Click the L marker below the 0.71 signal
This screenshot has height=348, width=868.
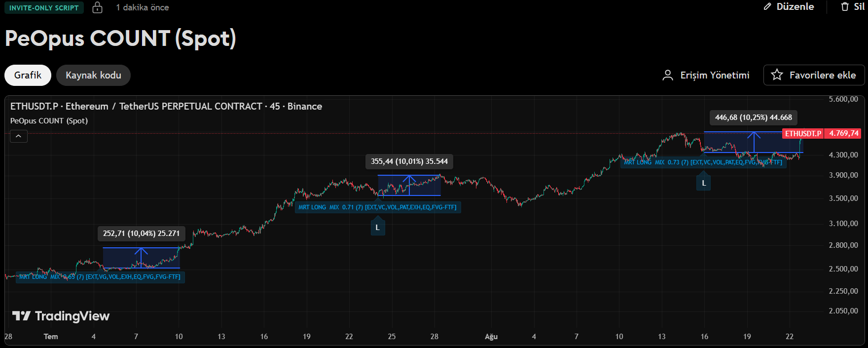click(x=378, y=228)
